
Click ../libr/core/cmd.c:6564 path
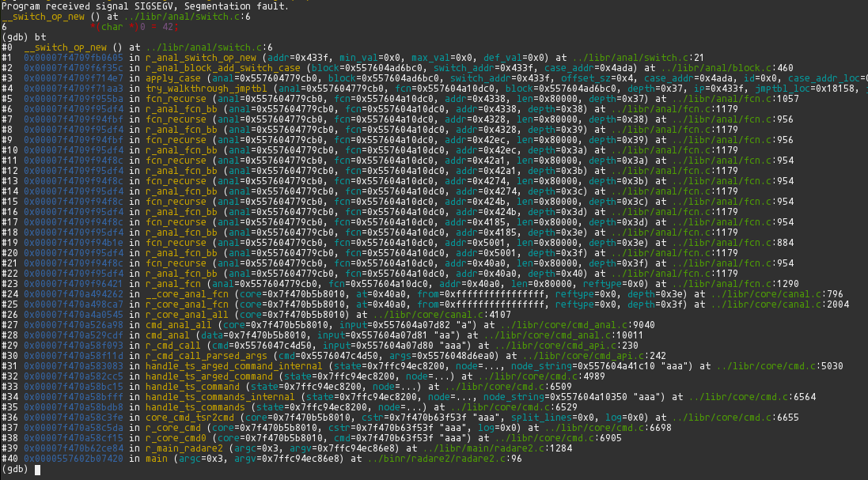tap(752, 397)
